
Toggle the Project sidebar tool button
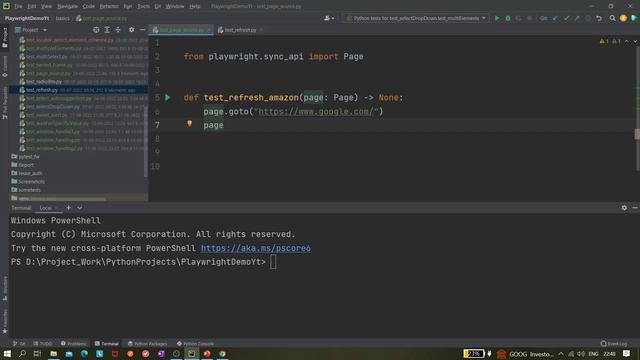4,38
